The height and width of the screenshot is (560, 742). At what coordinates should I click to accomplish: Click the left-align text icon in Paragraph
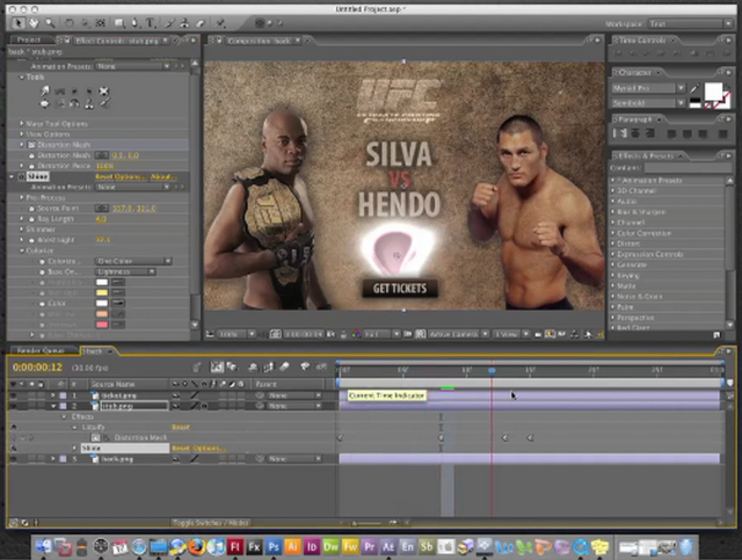coord(620,134)
